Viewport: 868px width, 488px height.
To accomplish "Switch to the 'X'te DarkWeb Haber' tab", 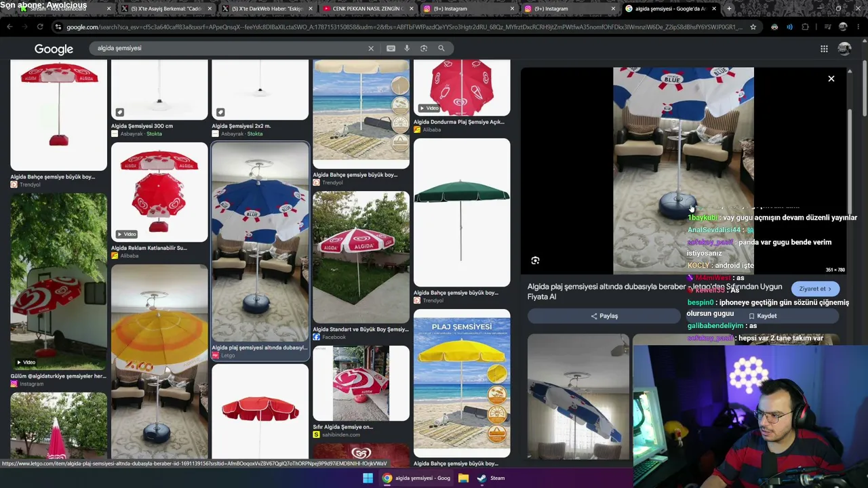I will pyautogui.click(x=267, y=9).
